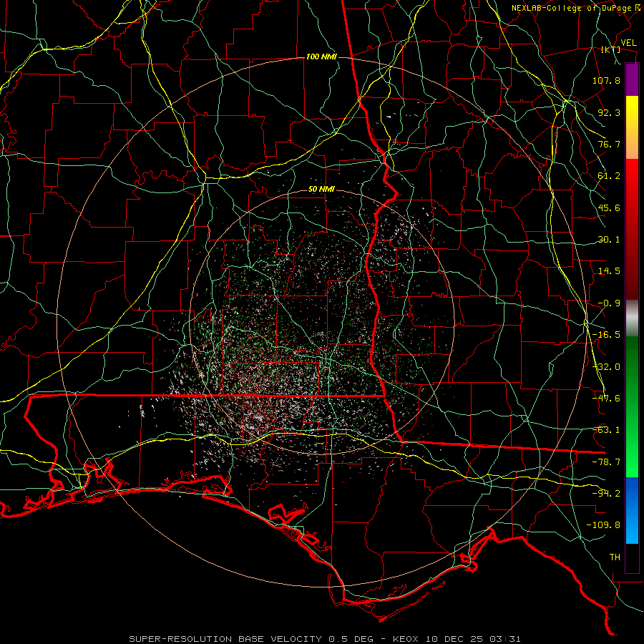Click the -47.6 velocity scale value

coord(606,399)
